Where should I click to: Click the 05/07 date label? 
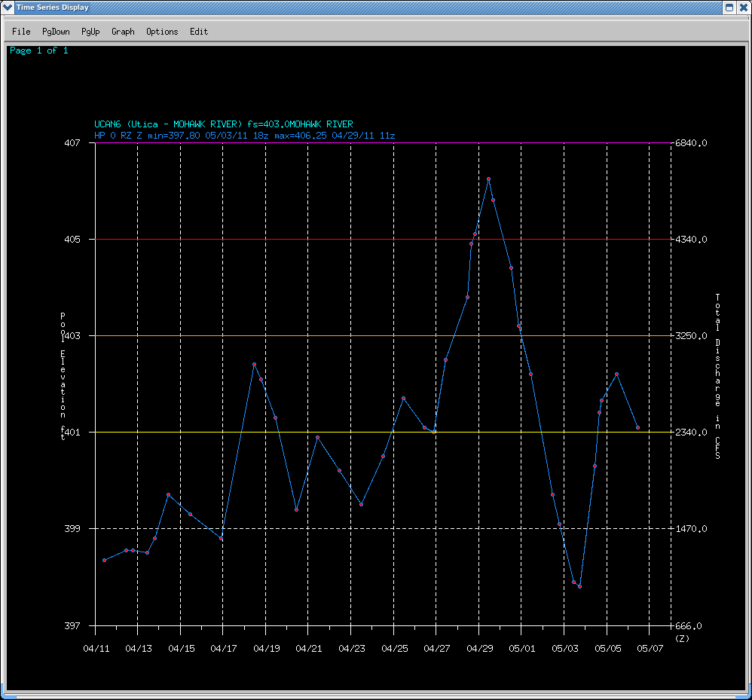pos(650,649)
